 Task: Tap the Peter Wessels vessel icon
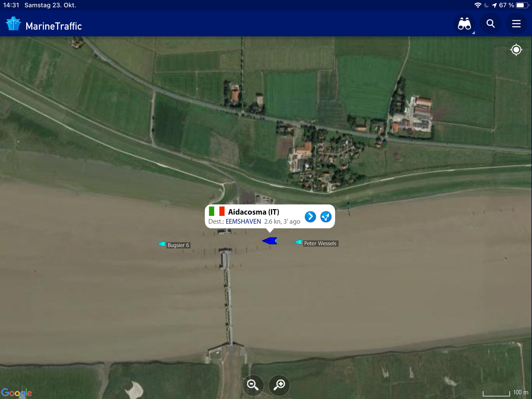[x=299, y=242]
